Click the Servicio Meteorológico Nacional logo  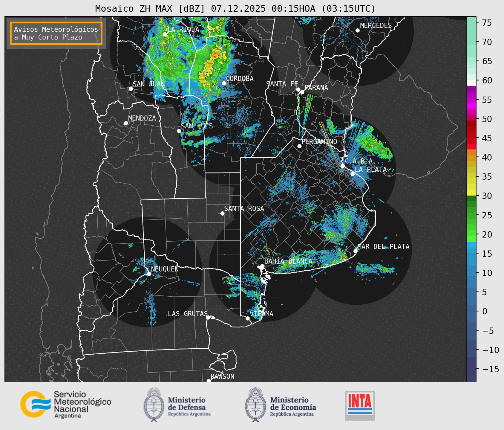66,404
